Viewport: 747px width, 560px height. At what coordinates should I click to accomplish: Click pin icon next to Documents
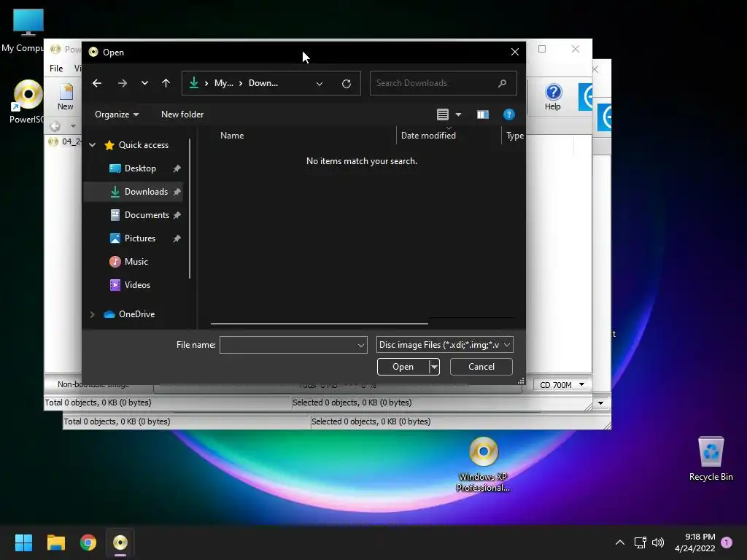177,215
